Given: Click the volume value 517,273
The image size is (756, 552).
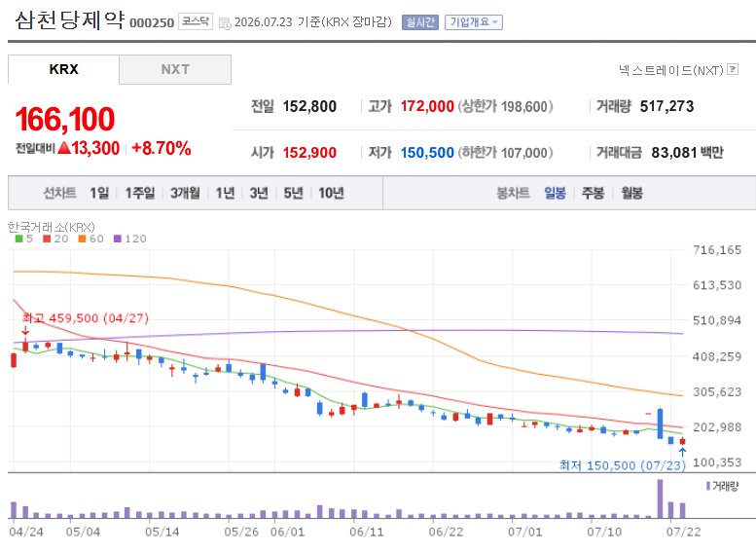Looking at the screenshot, I should (x=666, y=106).
